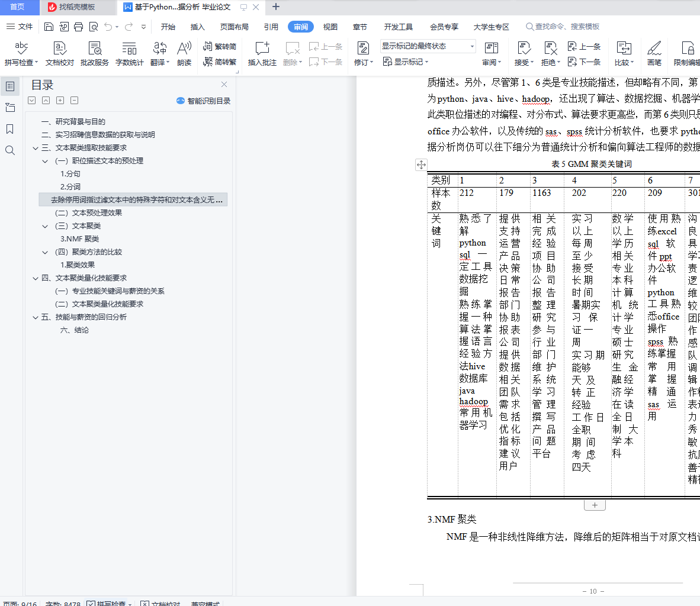The width and height of the screenshot is (700, 606).
Task: Jump to 二、实习招聘信息数据的获取与说明 heading
Action: [x=98, y=135]
